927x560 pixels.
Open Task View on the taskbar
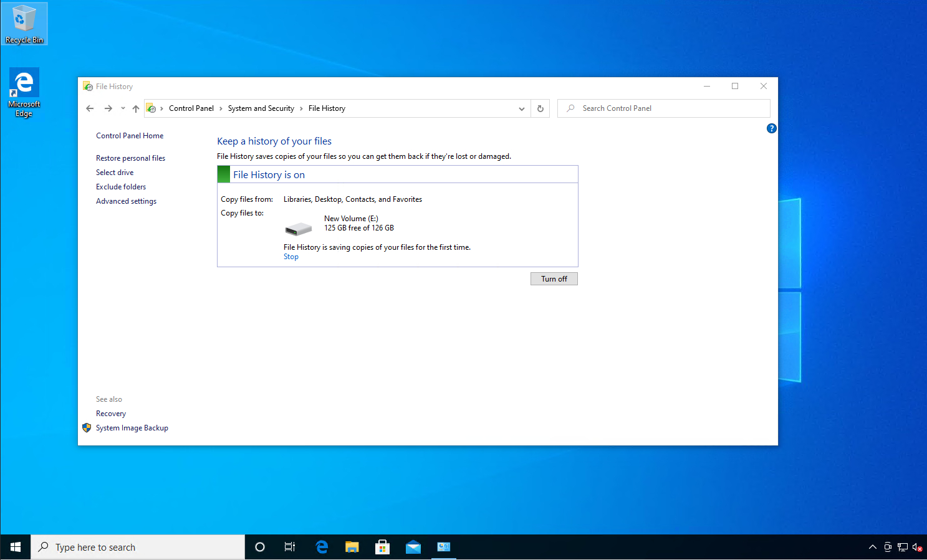click(290, 547)
